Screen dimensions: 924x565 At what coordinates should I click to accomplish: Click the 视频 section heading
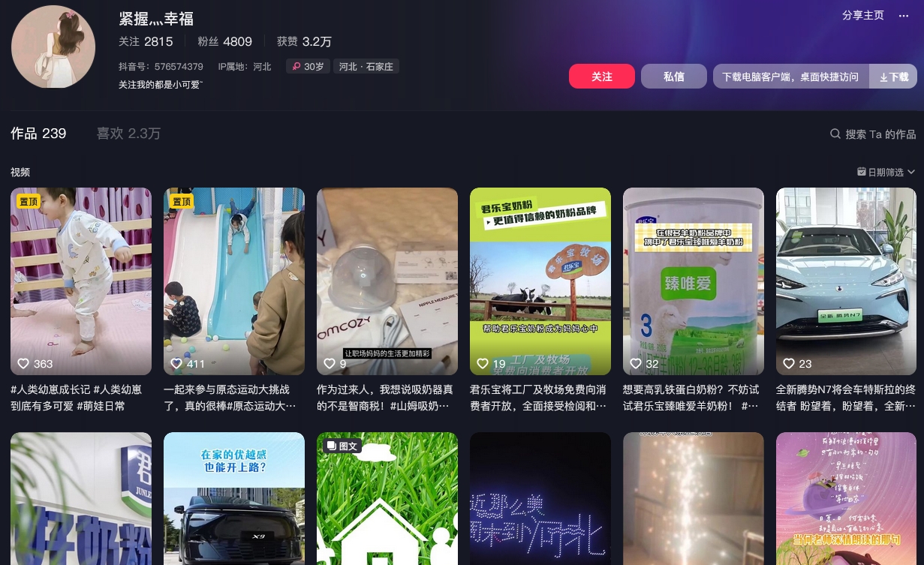[x=20, y=172]
